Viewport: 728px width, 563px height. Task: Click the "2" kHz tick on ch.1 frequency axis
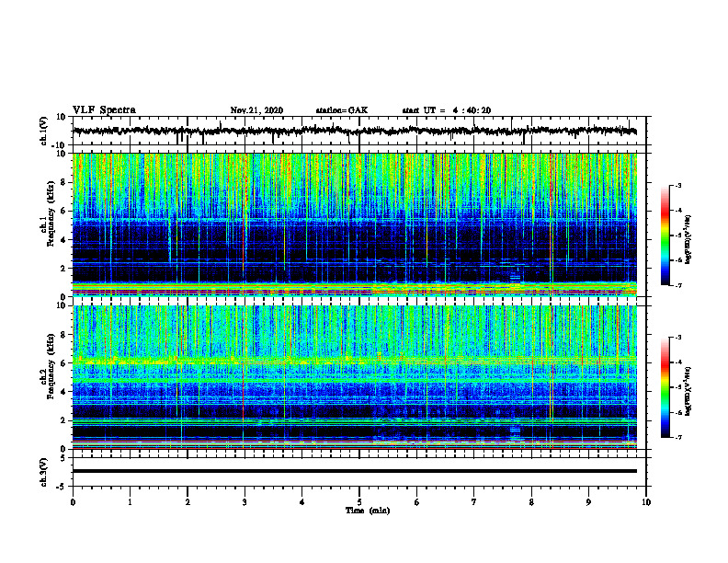[64, 268]
